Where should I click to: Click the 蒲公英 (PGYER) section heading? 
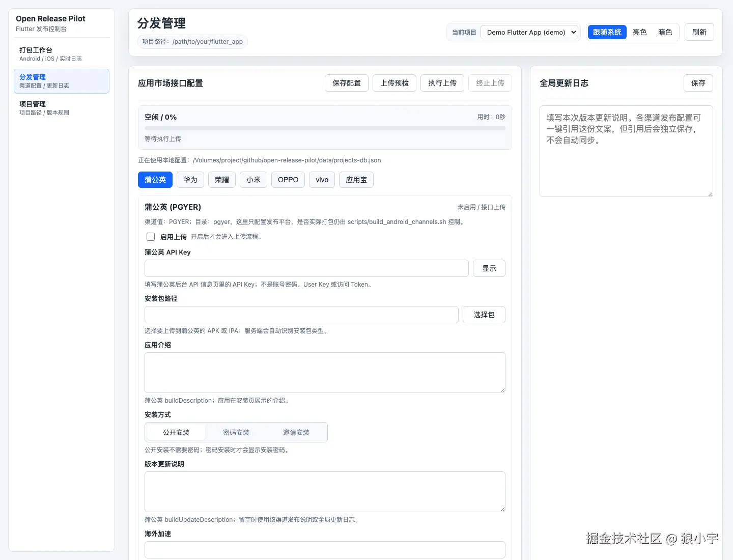point(173,207)
